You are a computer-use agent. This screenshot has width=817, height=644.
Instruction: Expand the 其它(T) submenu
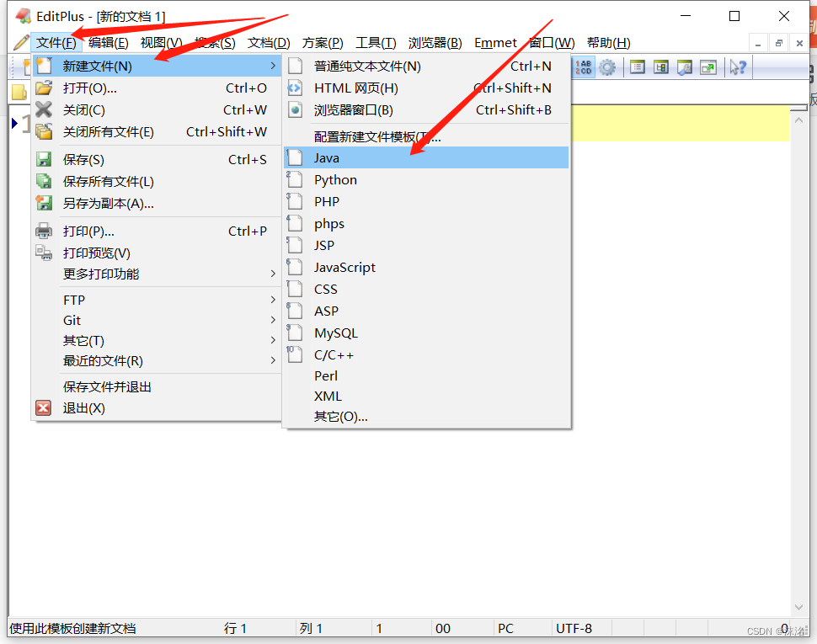(x=157, y=340)
